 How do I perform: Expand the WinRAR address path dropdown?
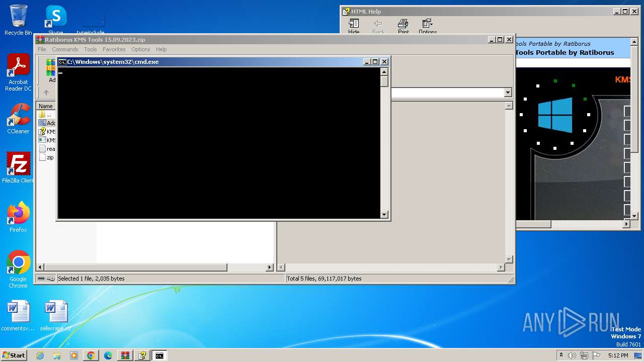[508, 93]
